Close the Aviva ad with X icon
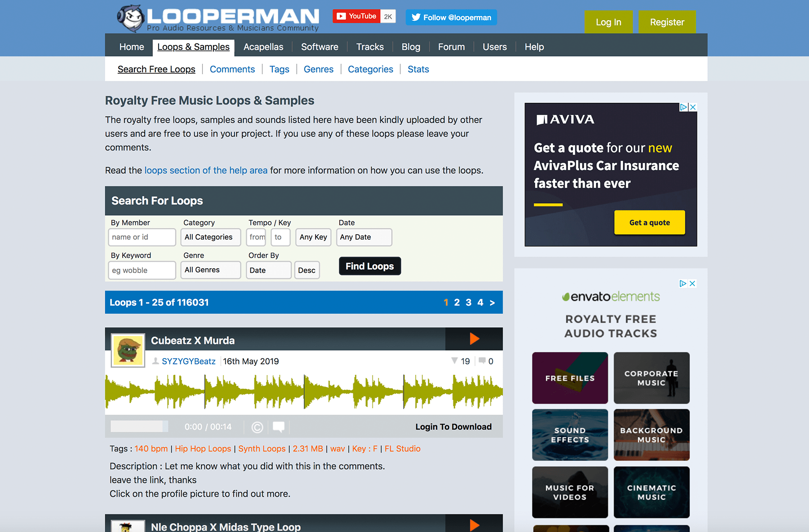Viewport: 809px width, 532px height. coord(693,107)
